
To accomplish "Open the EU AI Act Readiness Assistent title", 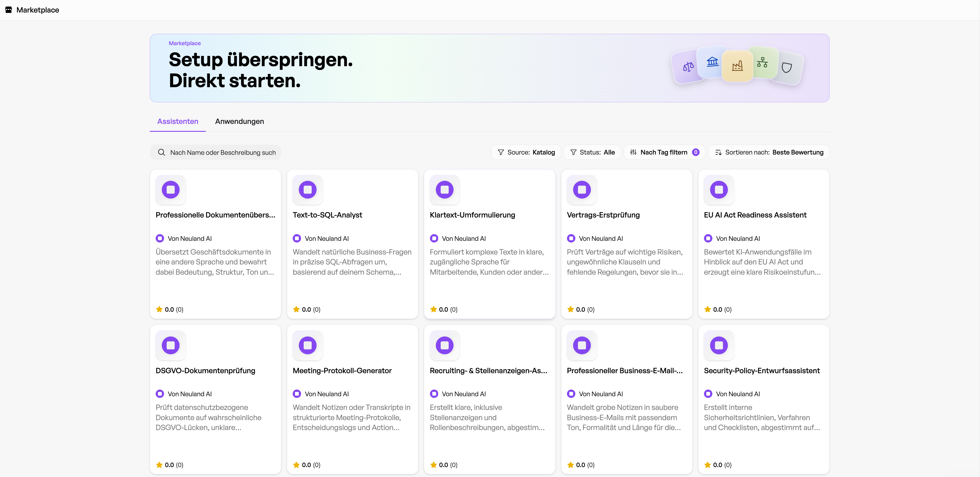I will coord(755,215).
